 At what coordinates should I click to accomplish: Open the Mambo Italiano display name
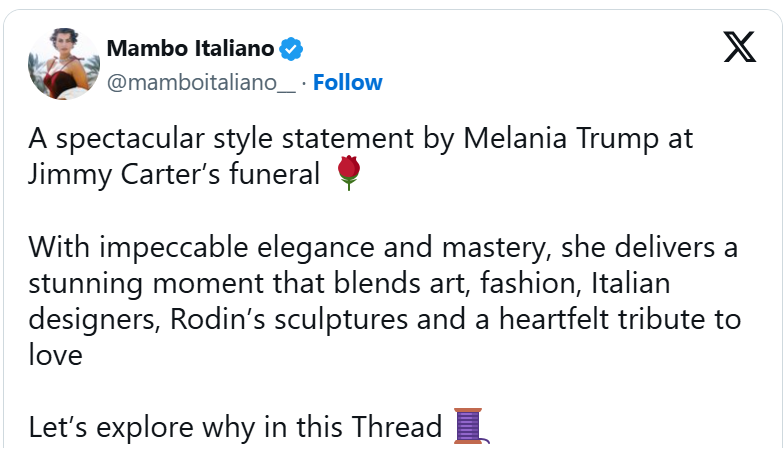190,49
